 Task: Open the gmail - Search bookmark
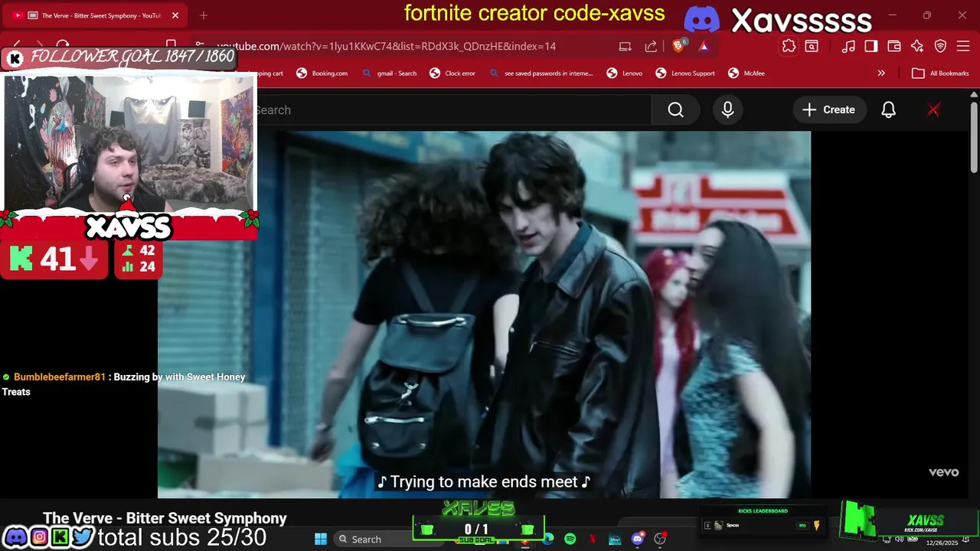coord(390,73)
